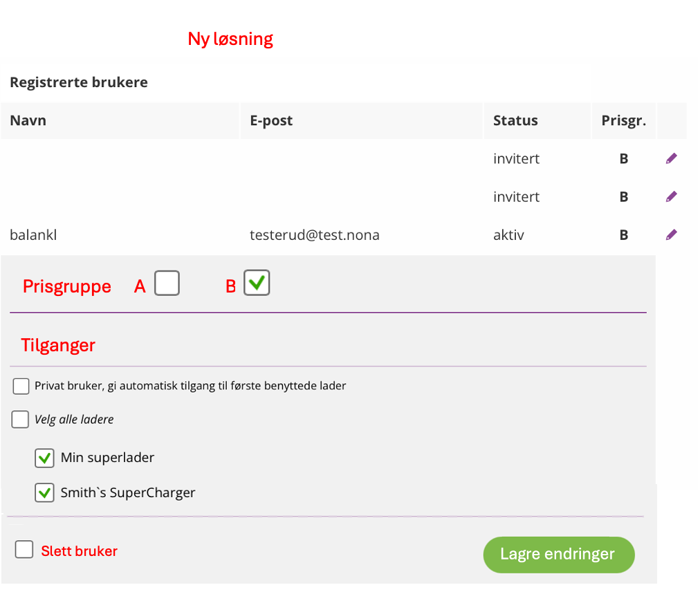This screenshot has height=603, width=700.
Task: Click the Prisgr. column header
Action: coord(623,120)
